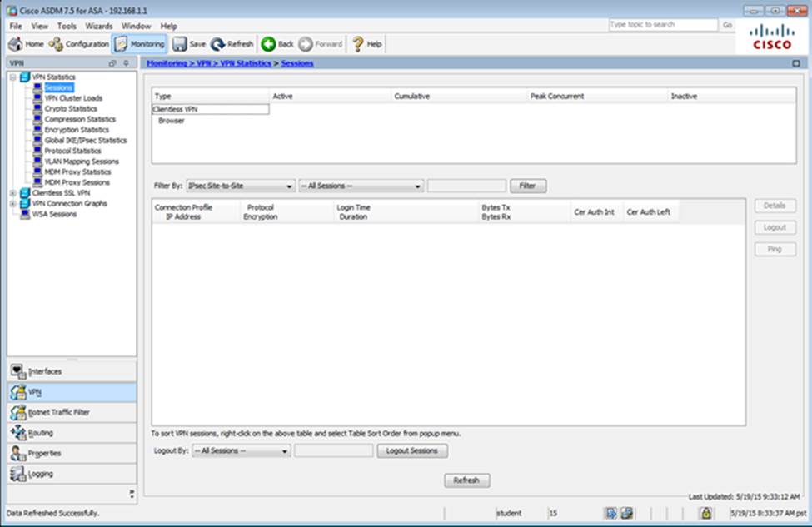
Task: Open the IPsec Site-to-Site filter dropdown
Action: 239,186
